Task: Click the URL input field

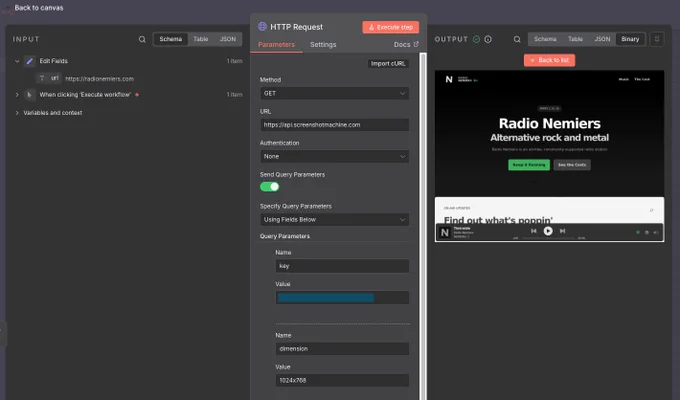Action: tap(334, 125)
